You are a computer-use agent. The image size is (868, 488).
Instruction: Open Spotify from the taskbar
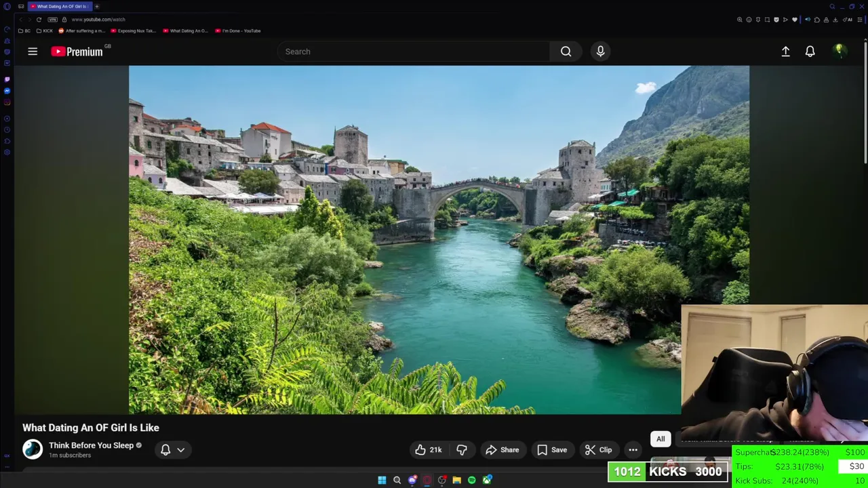tap(471, 480)
